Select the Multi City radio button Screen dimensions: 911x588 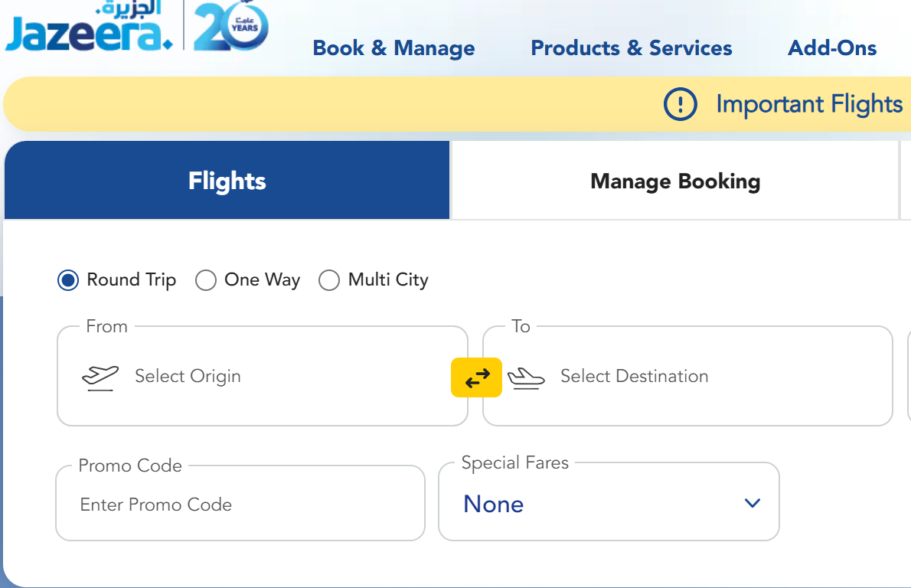329,280
